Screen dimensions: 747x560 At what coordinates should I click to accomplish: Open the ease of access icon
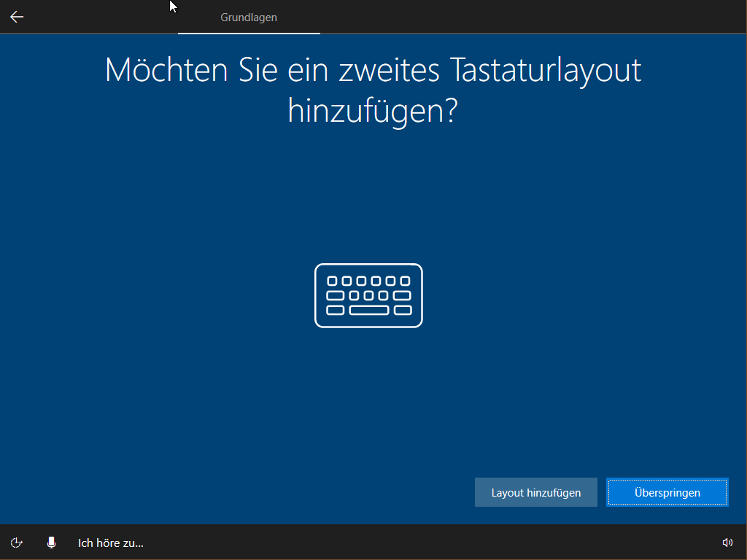(17, 542)
